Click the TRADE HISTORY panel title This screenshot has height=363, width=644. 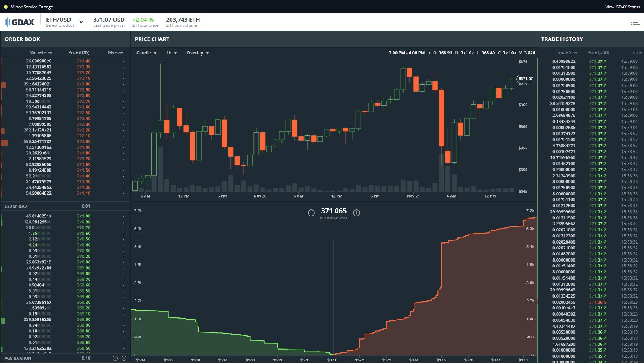pyautogui.click(x=562, y=39)
